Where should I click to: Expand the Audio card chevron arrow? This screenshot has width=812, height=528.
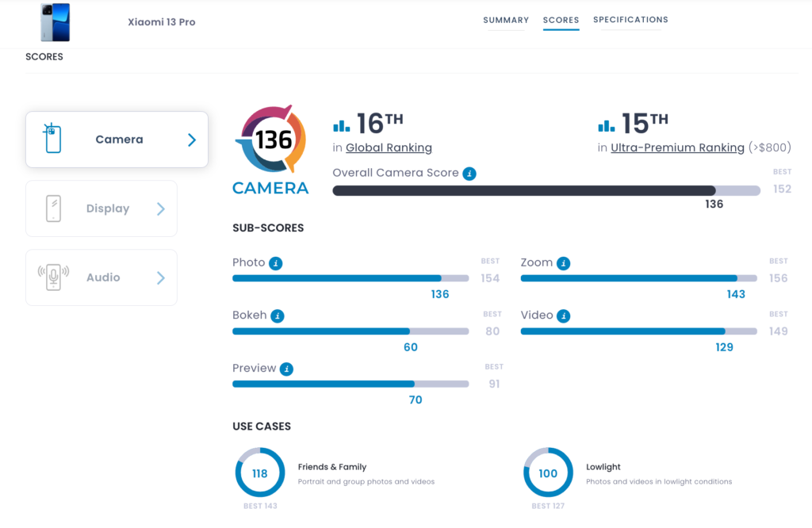161,278
